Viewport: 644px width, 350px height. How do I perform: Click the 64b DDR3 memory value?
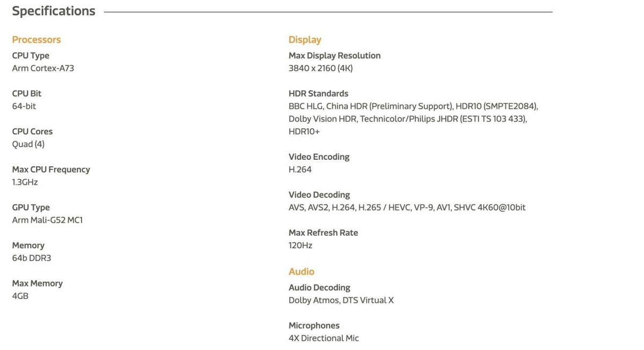pyautogui.click(x=32, y=258)
